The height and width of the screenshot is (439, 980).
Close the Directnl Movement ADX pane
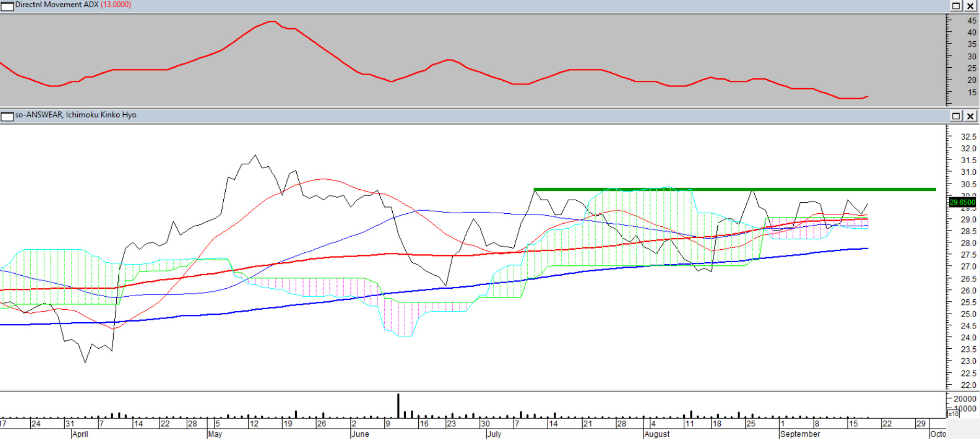point(970,6)
